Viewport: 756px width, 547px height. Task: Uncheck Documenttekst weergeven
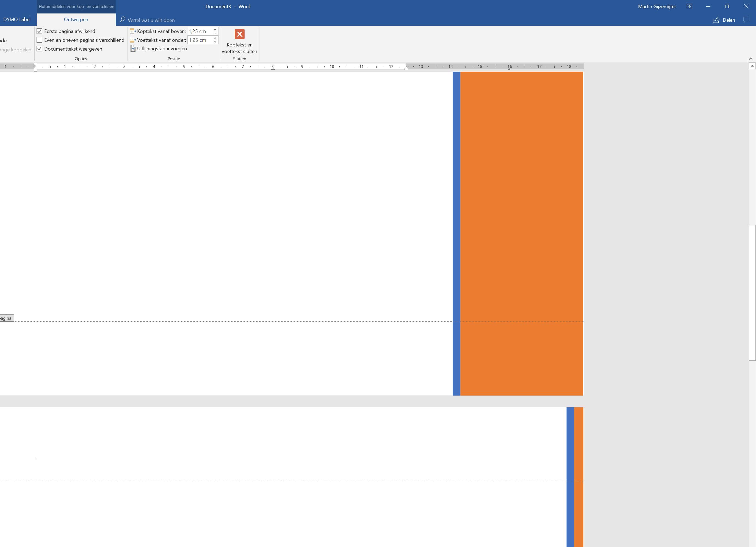(39, 49)
